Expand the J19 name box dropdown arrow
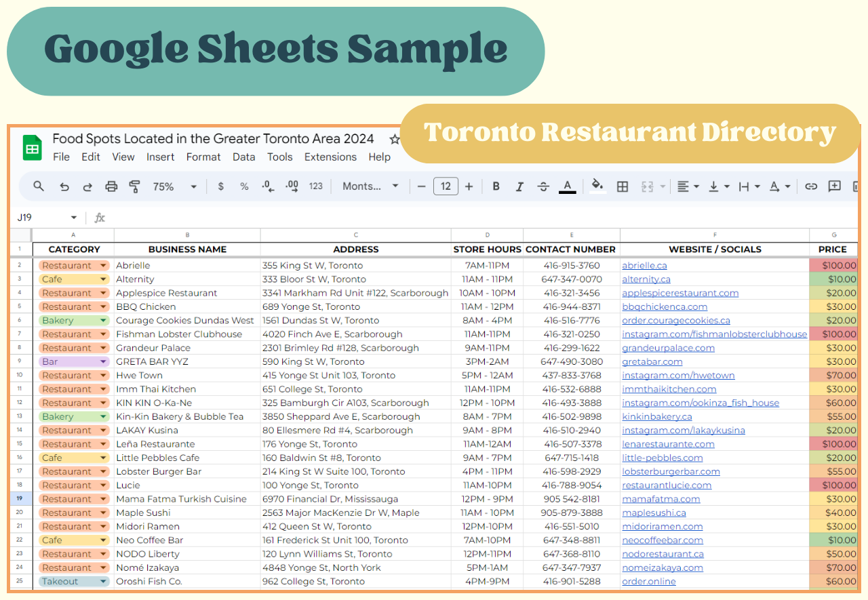The width and height of the screenshot is (868, 600). (x=73, y=218)
